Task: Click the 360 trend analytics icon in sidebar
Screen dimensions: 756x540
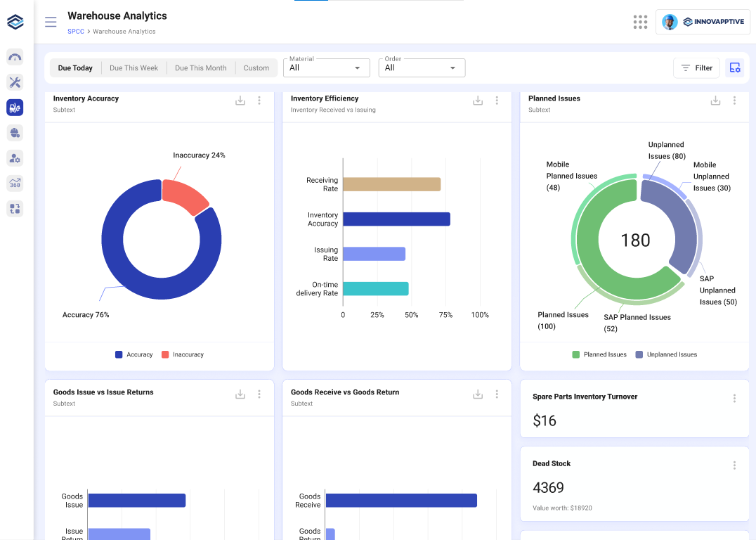Action: pyautogui.click(x=15, y=183)
